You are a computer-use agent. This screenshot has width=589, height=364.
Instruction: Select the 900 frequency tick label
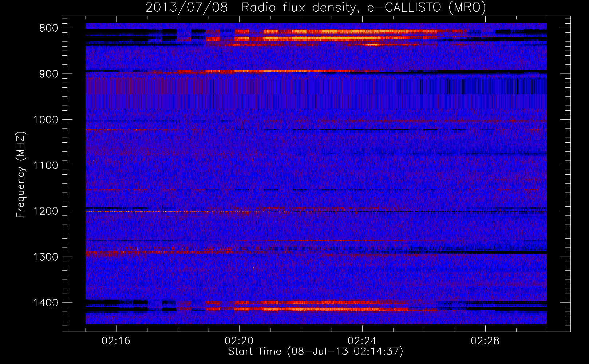[x=48, y=74]
